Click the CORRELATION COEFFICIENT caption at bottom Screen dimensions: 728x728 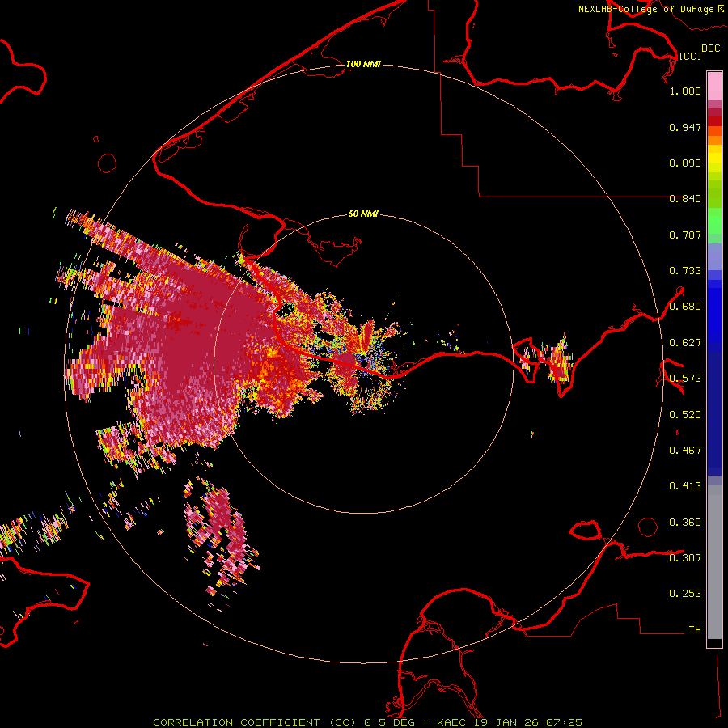point(367,722)
